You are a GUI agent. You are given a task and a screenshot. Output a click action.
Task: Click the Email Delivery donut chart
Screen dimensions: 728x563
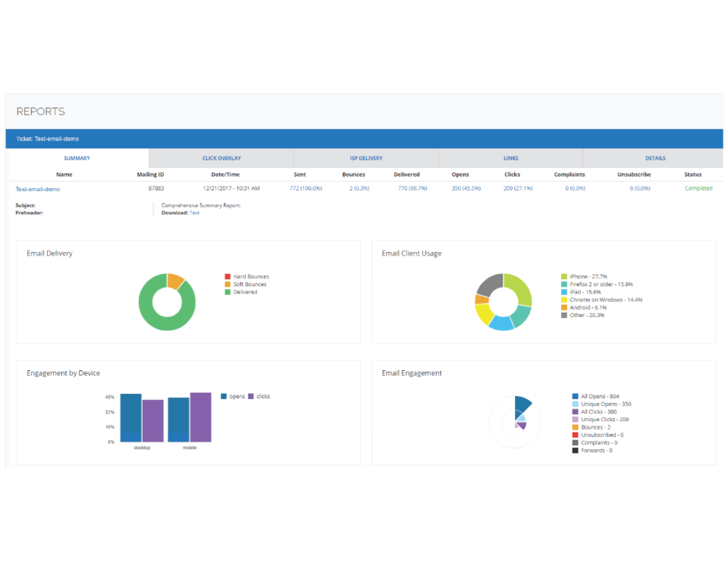click(167, 302)
